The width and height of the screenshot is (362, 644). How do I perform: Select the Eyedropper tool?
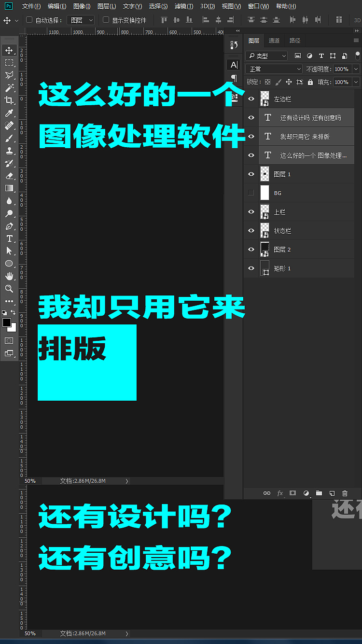(9, 113)
